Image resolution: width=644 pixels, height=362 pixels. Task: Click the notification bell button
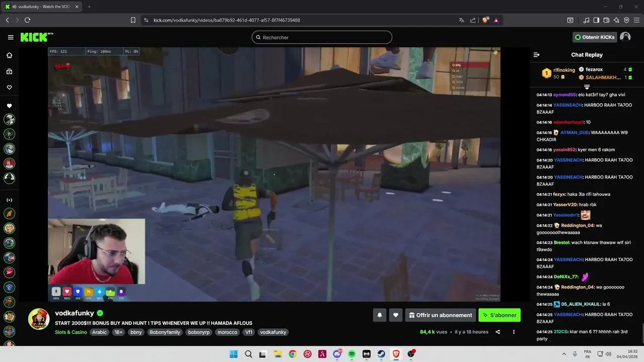379,315
